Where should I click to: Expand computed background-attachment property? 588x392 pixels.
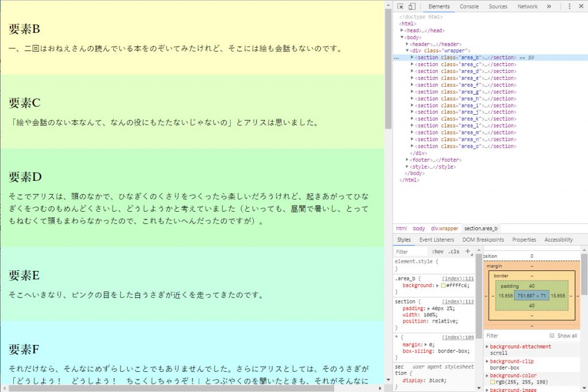[x=487, y=347]
